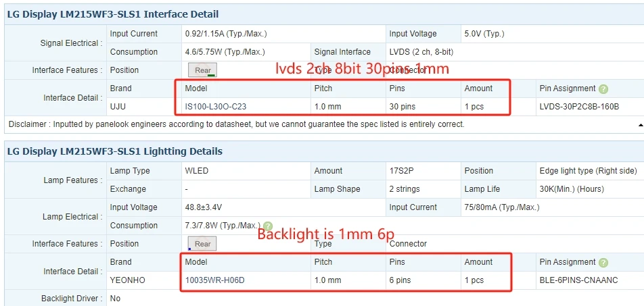This screenshot has width=644, height=306.
Task: Select the Disclaimer text line
Action: 237,124
